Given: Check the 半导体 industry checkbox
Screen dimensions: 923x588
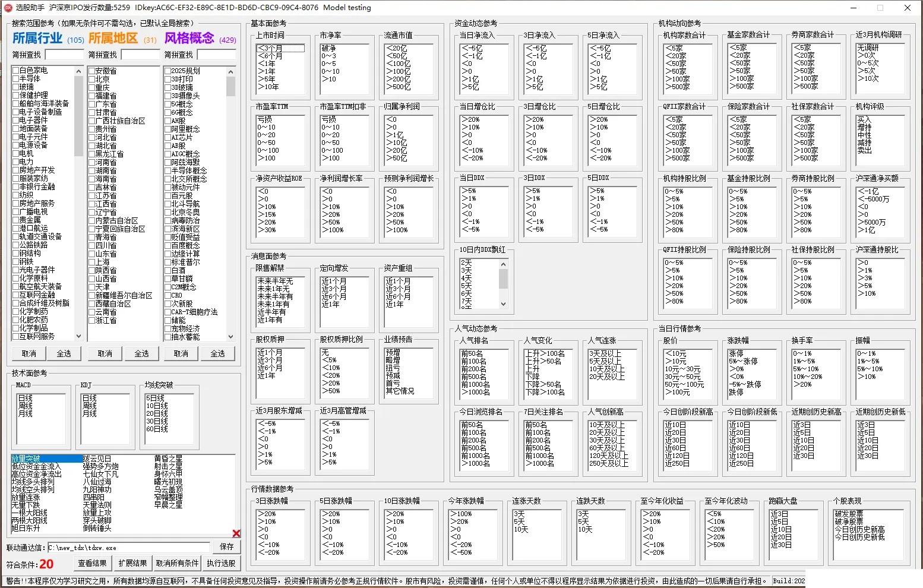Looking at the screenshot, I should click(x=16, y=78).
